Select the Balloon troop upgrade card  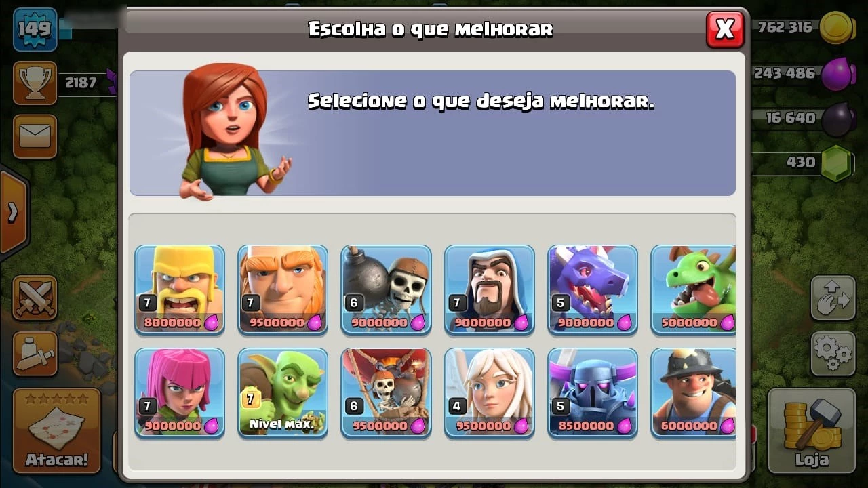[x=386, y=393]
